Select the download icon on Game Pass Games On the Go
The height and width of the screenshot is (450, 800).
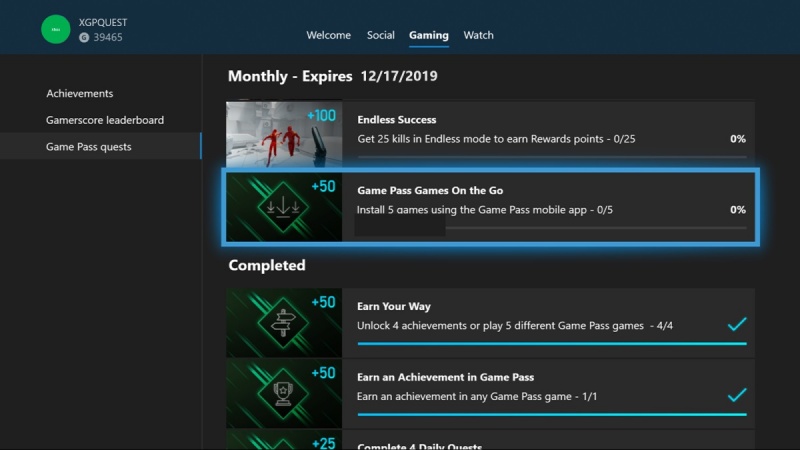click(283, 207)
